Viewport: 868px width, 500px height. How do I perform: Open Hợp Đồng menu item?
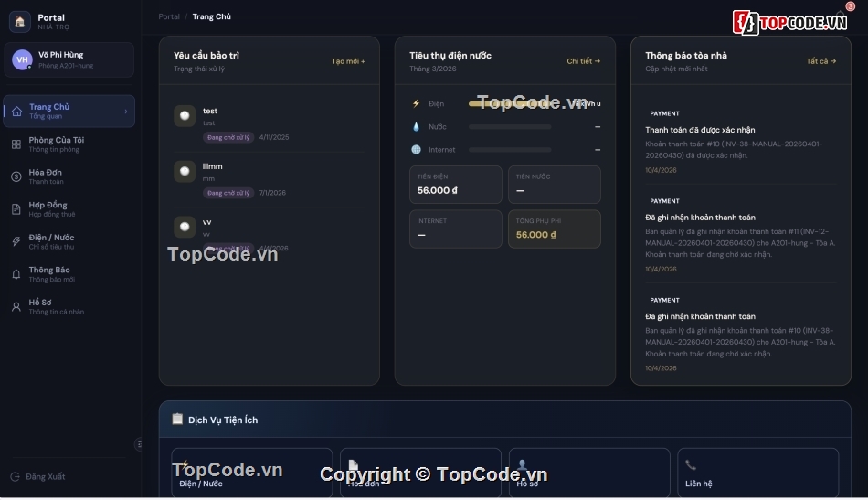click(x=69, y=209)
